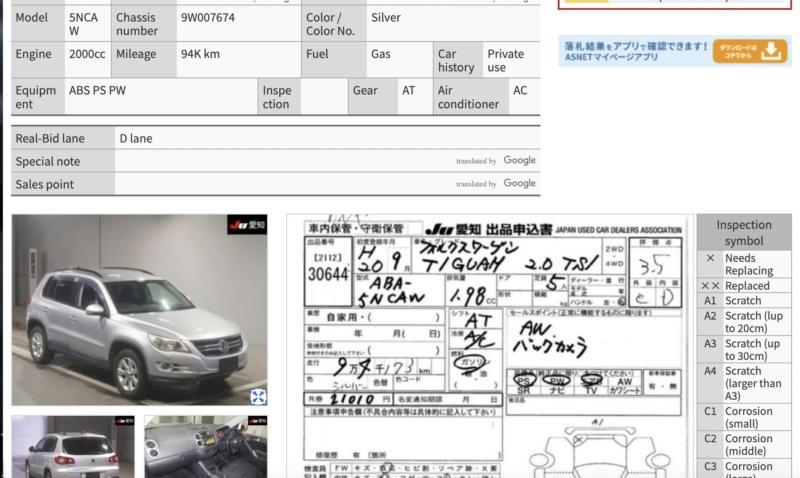Click the D lane value for Real-Bid lane
This screenshot has width=800, height=478.
(x=136, y=138)
